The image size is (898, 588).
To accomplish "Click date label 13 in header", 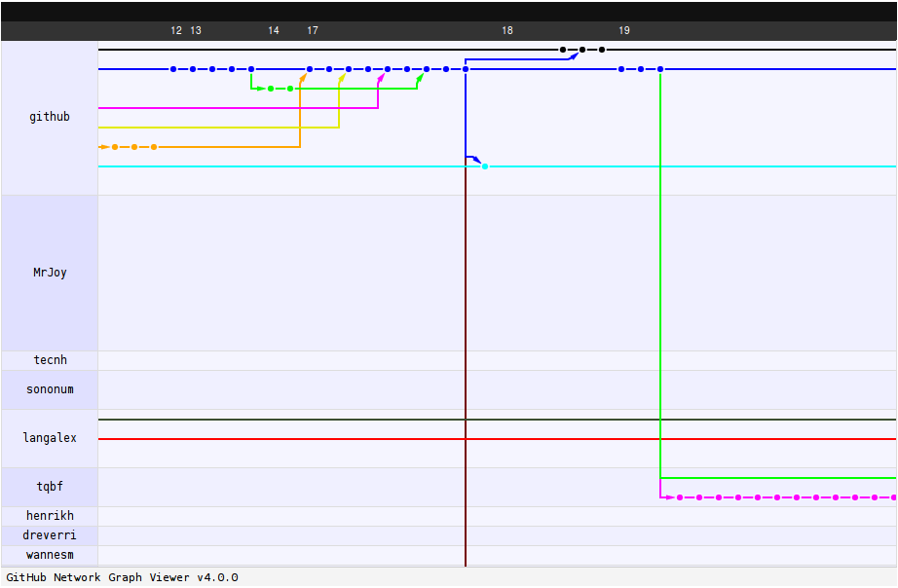I will coord(196,30).
